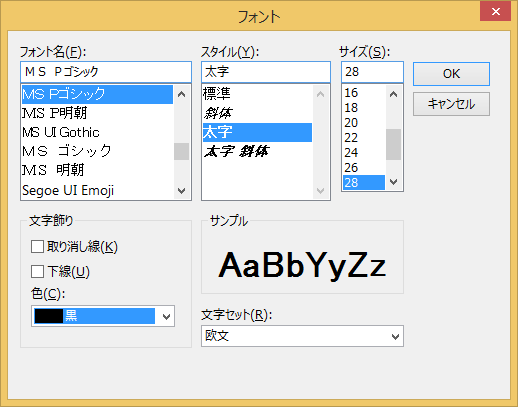The width and height of the screenshot is (518, 407).
Task: Click the size list scroll-down arrow
Action: (393, 182)
